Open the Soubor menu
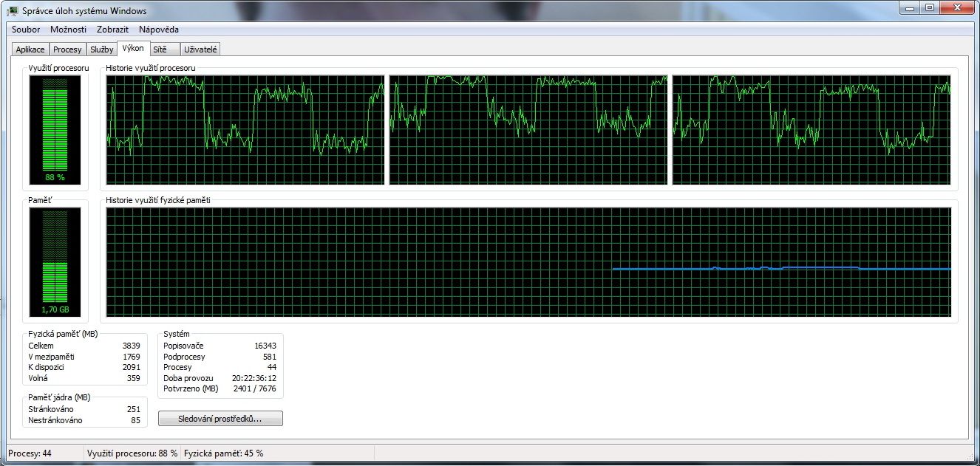 click(x=26, y=30)
